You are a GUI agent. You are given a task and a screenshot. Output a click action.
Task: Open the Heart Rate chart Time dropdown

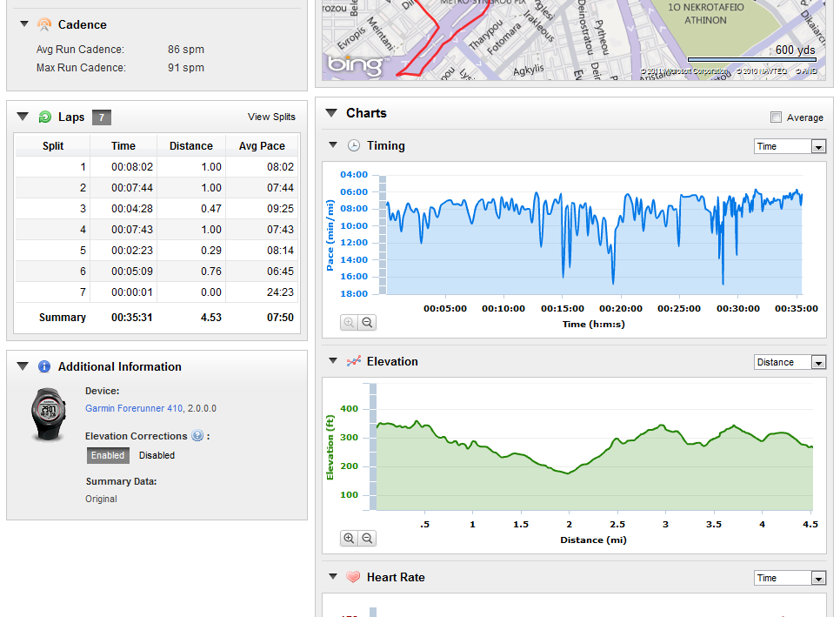coord(790,578)
